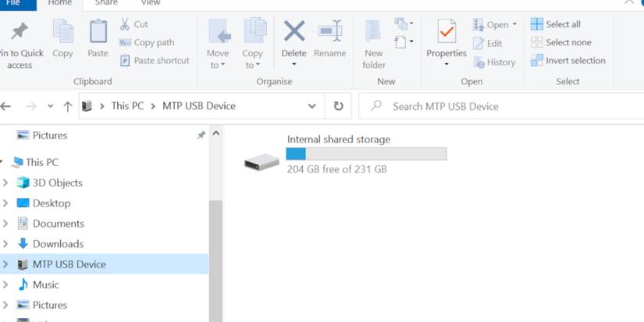
Task: Click Copy path in the Clipboard group
Action: tap(146, 42)
